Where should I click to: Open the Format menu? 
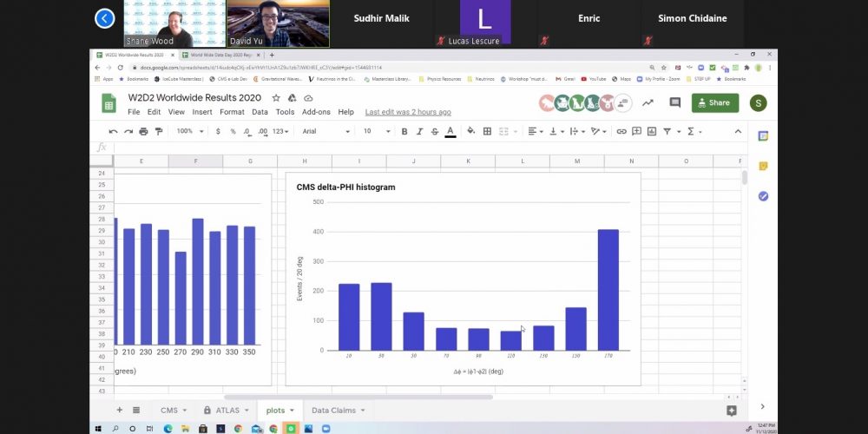coord(232,112)
